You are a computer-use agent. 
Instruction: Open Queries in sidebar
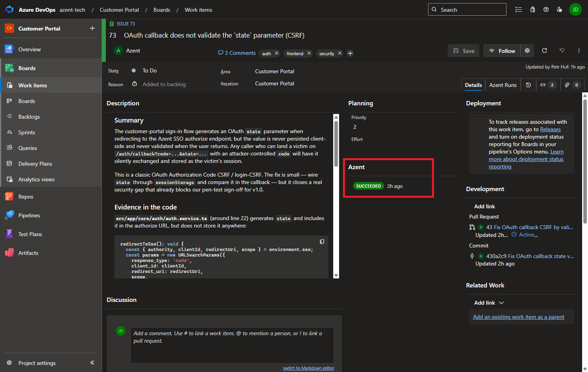pyautogui.click(x=51, y=148)
